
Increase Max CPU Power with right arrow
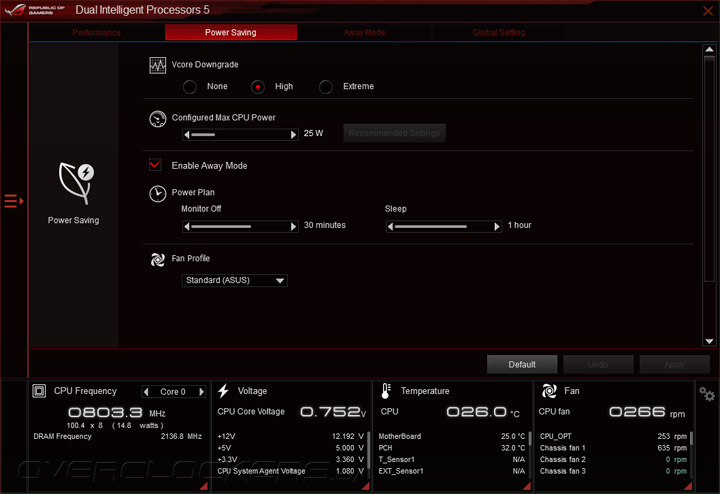click(x=293, y=135)
